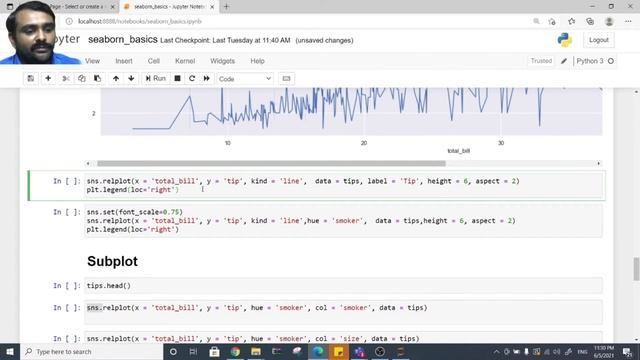Click the cell with sns.set(font_scale=0.75)
640x360 pixels.
pos(343,221)
